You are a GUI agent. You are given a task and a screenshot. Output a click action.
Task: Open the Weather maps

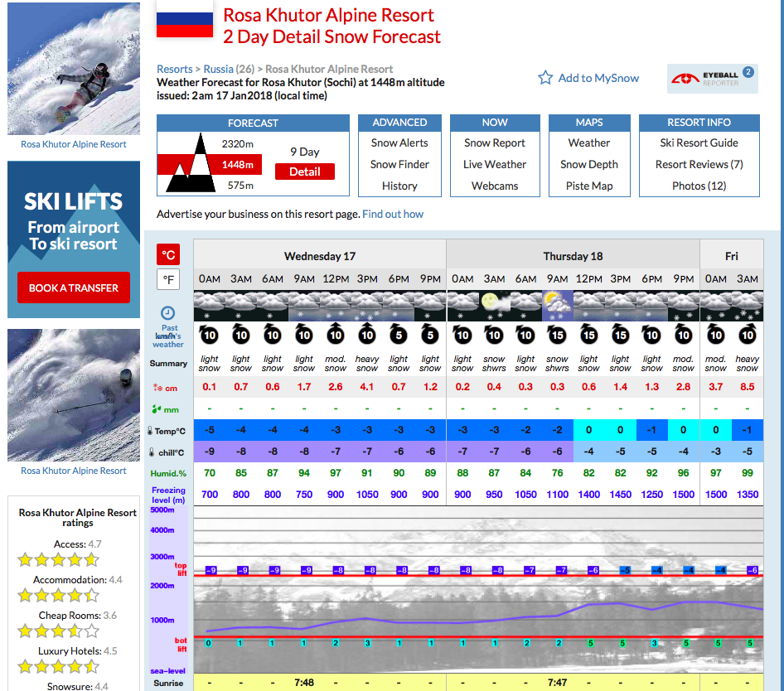coord(589,143)
